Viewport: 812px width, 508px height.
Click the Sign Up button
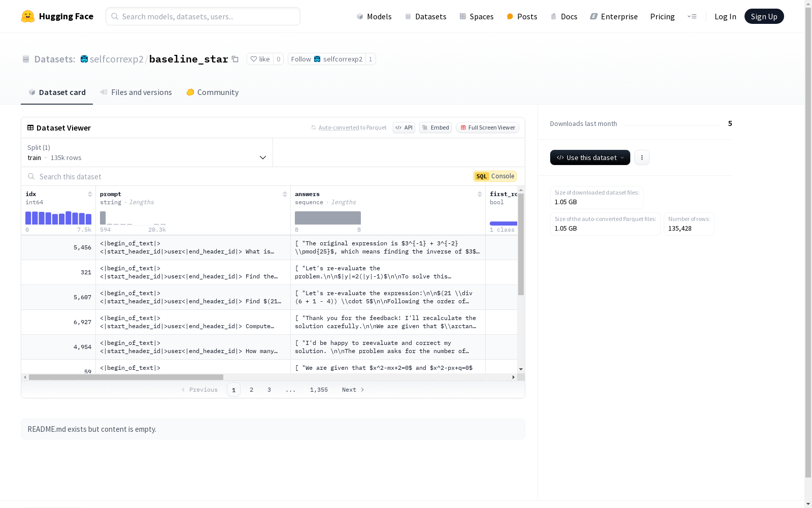pos(764,16)
